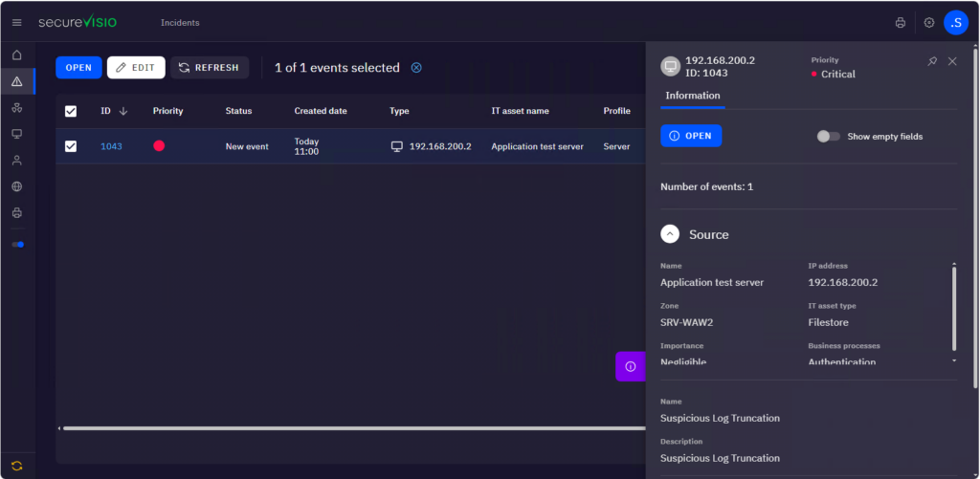Viewport: 980px width, 479px height.
Task: Pin the details panel with pushpin icon
Action: coord(932,61)
